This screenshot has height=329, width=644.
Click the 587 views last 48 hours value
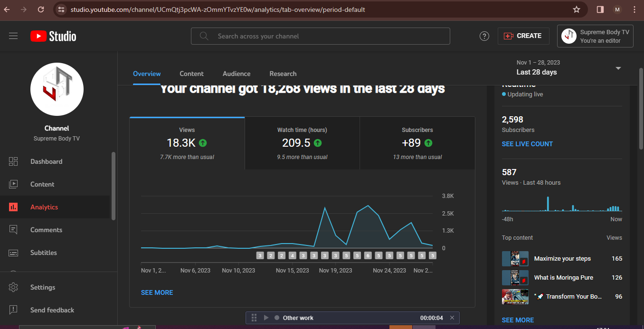509,172
